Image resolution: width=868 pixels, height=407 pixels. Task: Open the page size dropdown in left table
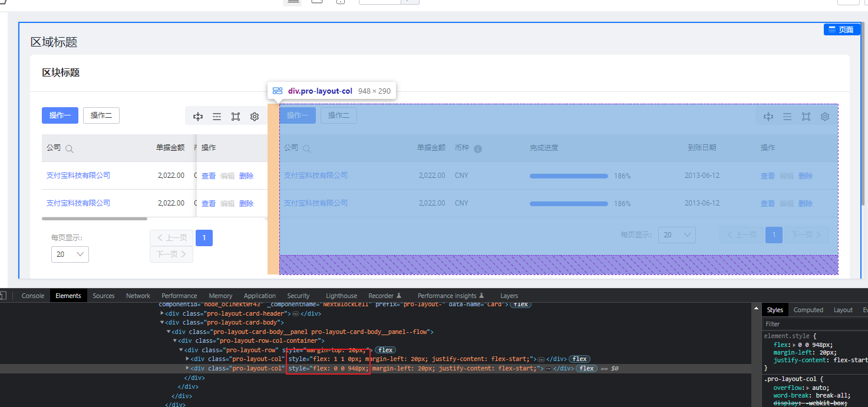click(x=70, y=254)
